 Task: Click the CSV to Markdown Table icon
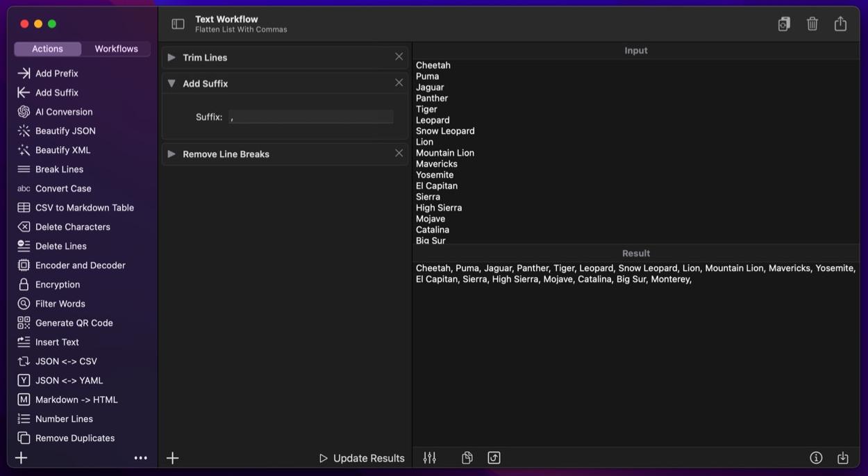24,208
